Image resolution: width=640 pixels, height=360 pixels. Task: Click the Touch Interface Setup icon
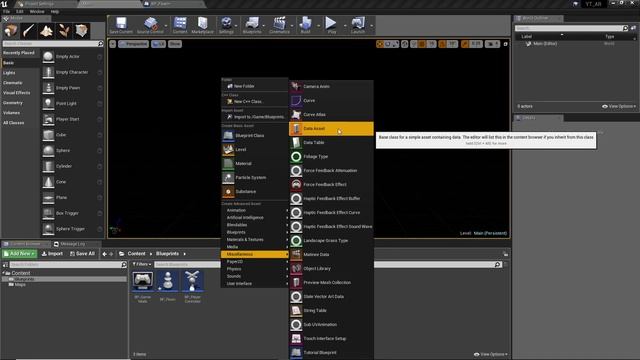[x=296, y=339]
